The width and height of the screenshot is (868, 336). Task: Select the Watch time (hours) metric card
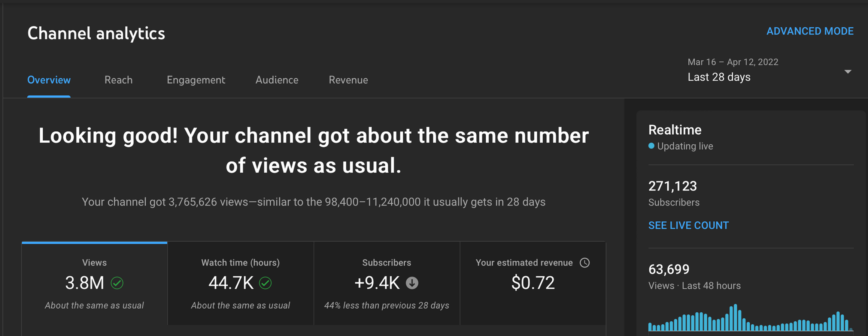coord(240,283)
